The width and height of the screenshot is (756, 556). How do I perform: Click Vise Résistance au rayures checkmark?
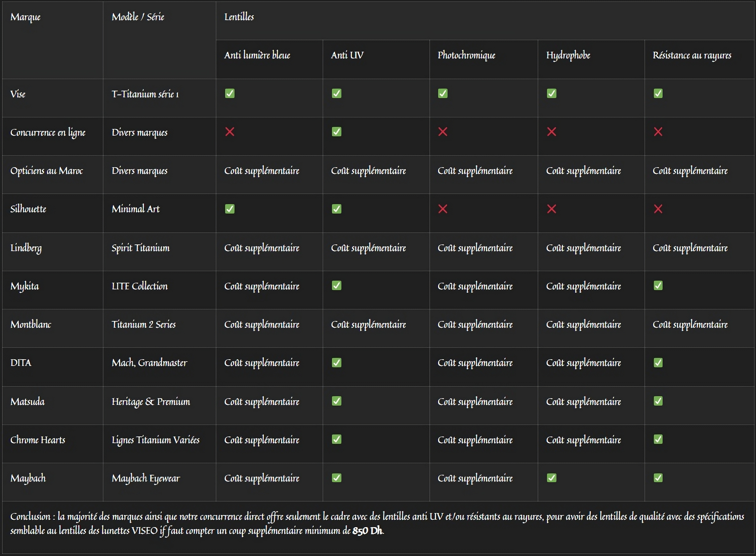click(658, 93)
